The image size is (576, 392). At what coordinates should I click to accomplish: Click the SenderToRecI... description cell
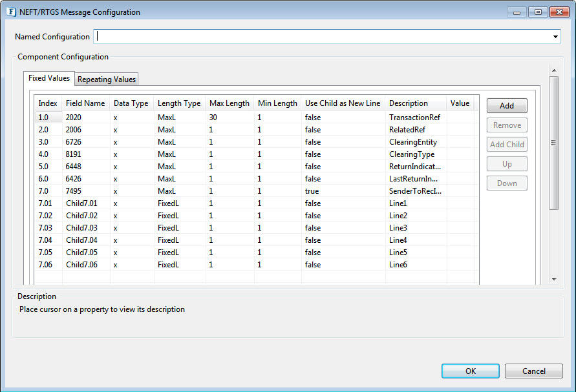[x=415, y=191]
